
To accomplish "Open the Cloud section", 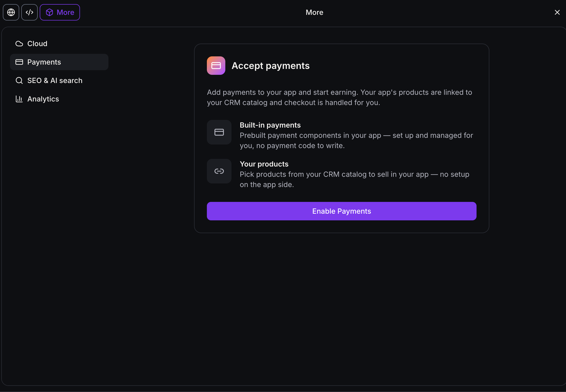I will click(59, 44).
